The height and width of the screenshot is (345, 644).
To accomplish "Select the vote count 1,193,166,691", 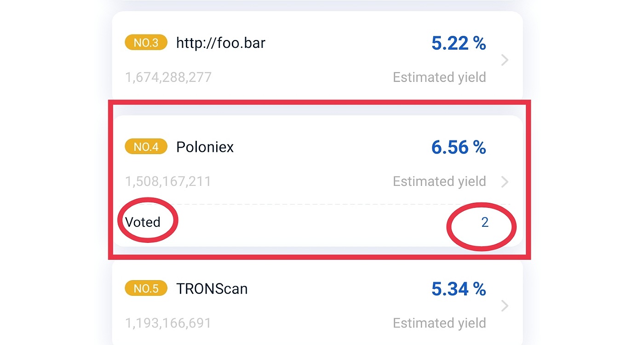I will [x=168, y=323].
